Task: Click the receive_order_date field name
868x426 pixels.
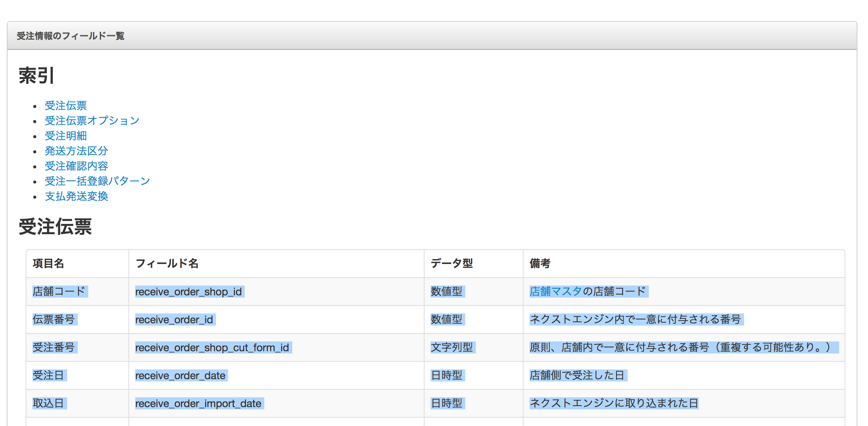Action: coord(180,375)
